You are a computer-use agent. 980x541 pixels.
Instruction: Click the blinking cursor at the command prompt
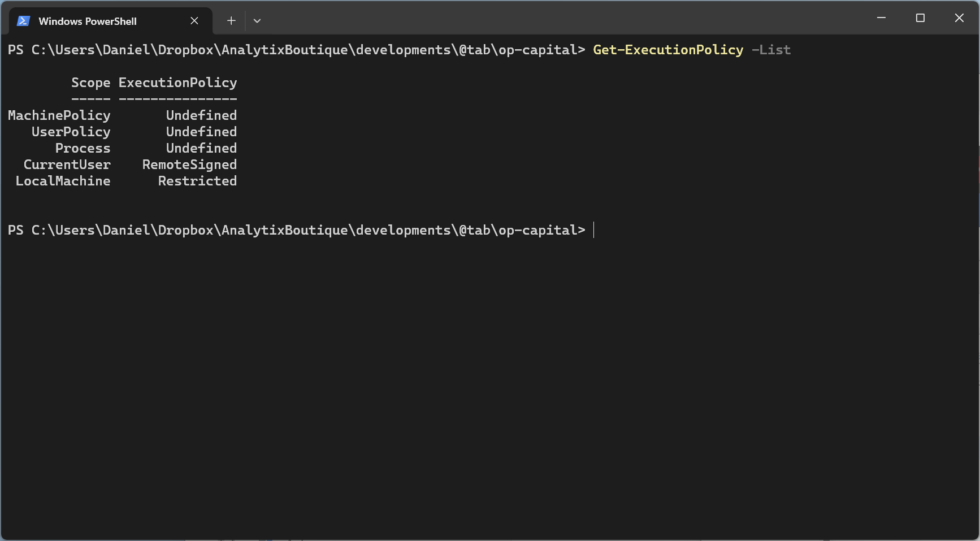[x=594, y=230]
